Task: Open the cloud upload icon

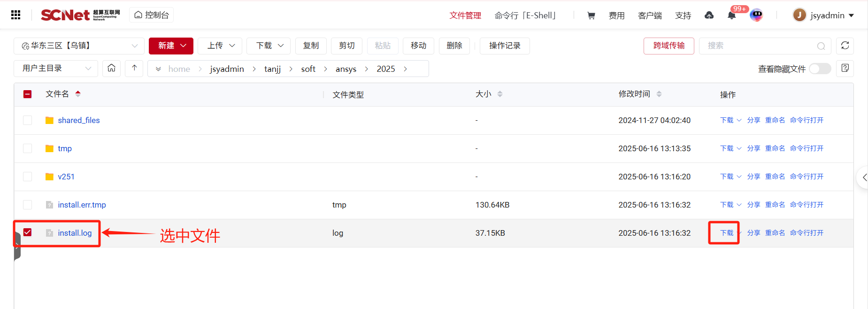Action: point(709,15)
